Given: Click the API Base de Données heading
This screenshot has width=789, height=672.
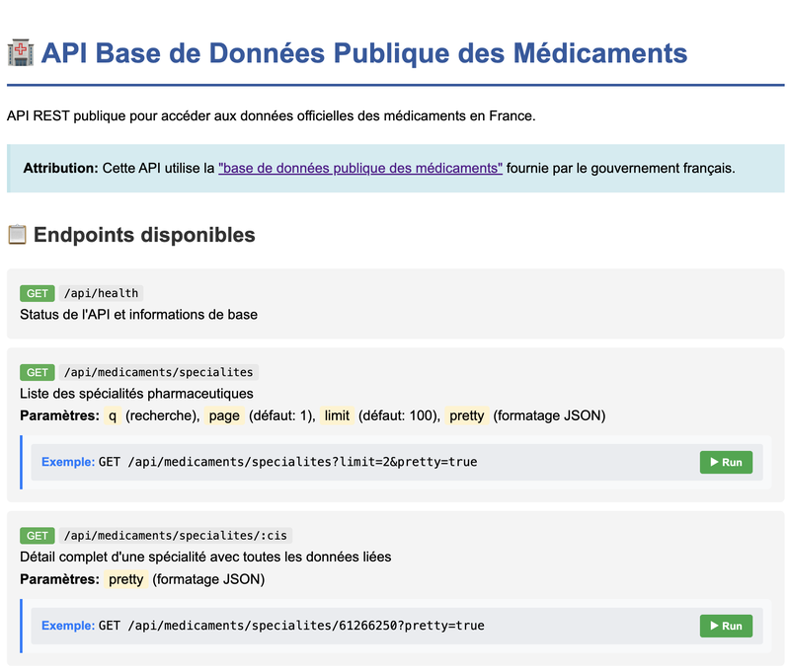Looking at the screenshot, I should [363, 53].
